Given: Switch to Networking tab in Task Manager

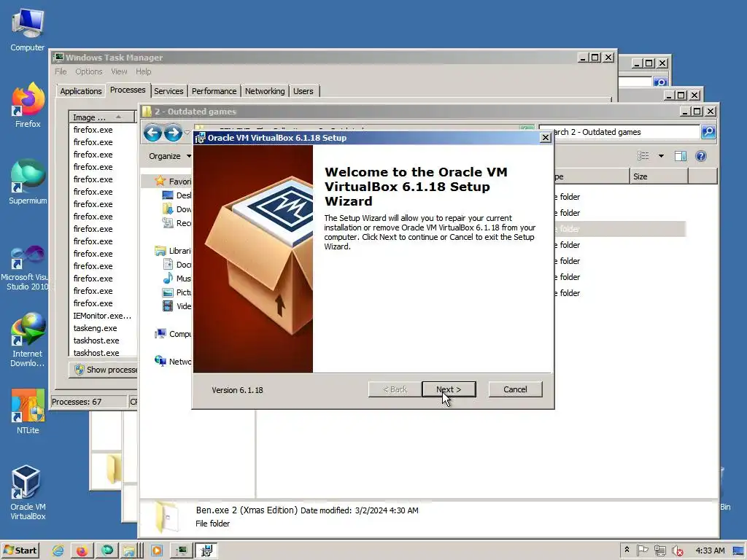Looking at the screenshot, I should point(265,91).
